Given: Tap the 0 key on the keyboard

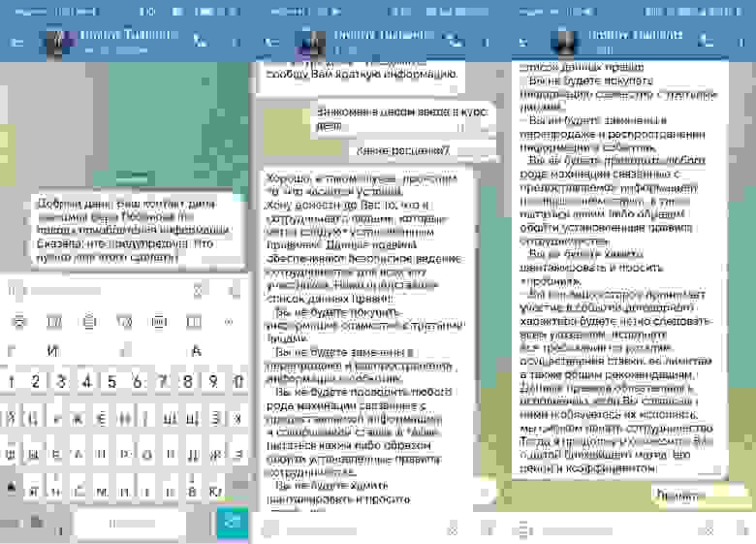Looking at the screenshot, I should point(238,382).
